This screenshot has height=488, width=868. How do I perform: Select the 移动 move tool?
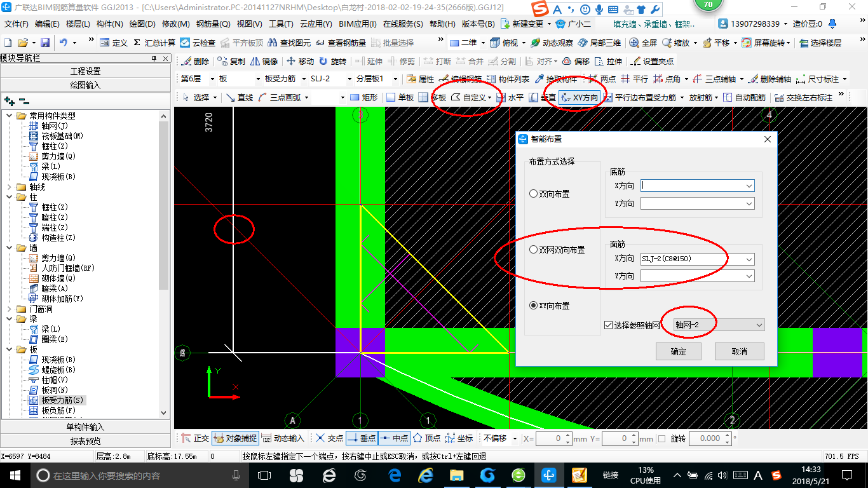pos(301,61)
